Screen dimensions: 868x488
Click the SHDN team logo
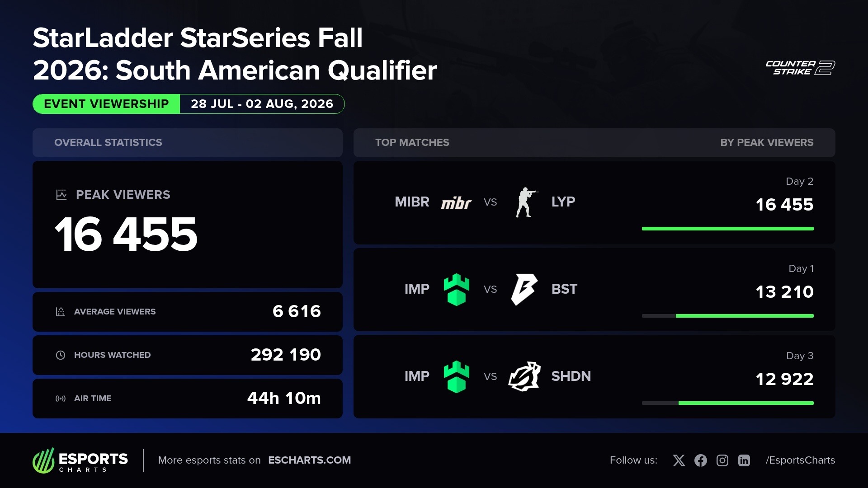point(524,376)
